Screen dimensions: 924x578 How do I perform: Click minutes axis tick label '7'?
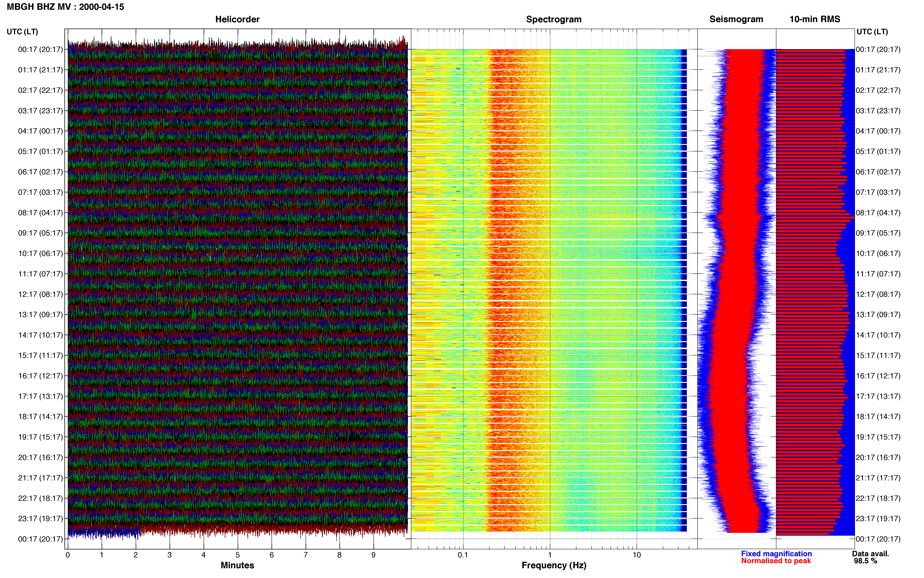coord(306,555)
